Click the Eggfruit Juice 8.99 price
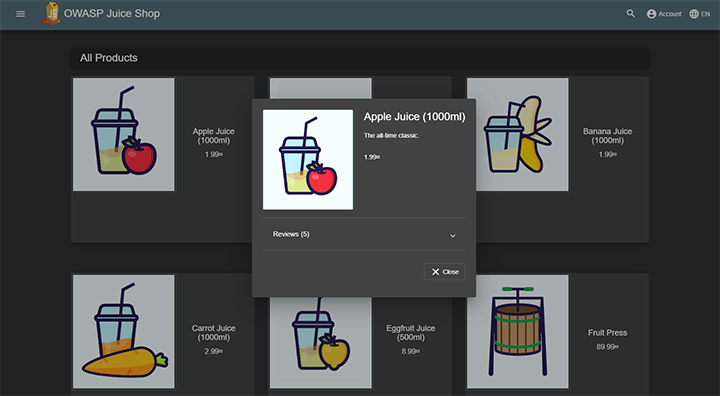The image size is (720, 396). (x=411, y=351)
